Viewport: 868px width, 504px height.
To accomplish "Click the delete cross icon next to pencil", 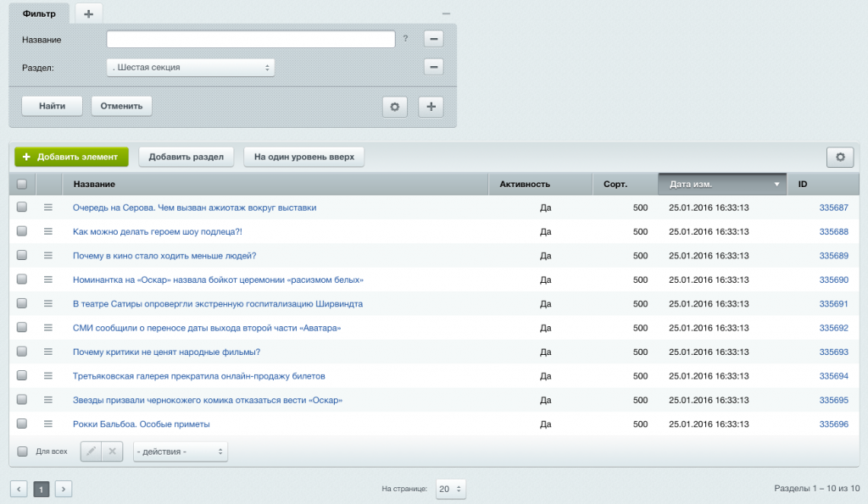I will click(x=111, y=451).
